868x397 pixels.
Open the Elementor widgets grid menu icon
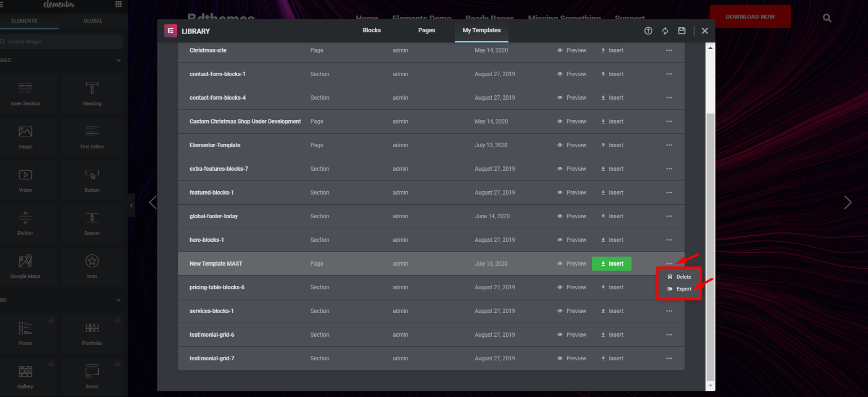[x=118, y=5]
